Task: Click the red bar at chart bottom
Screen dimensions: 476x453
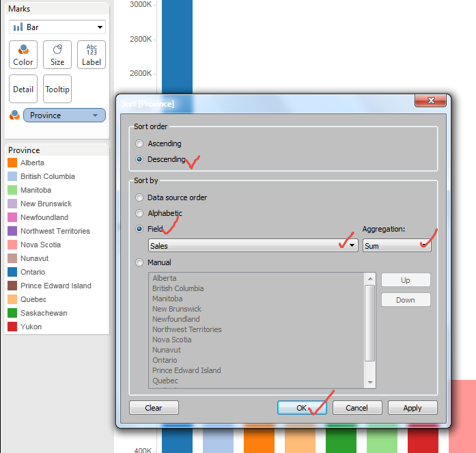Action: (x=423, y=440)
